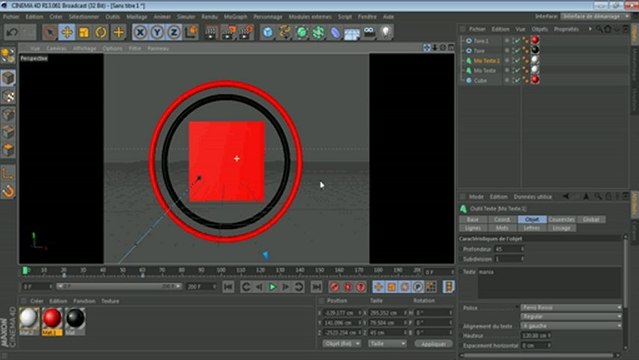Toggle the X axis lock
The width and height of the screenshot is (639, 360).
coord(140,32)
